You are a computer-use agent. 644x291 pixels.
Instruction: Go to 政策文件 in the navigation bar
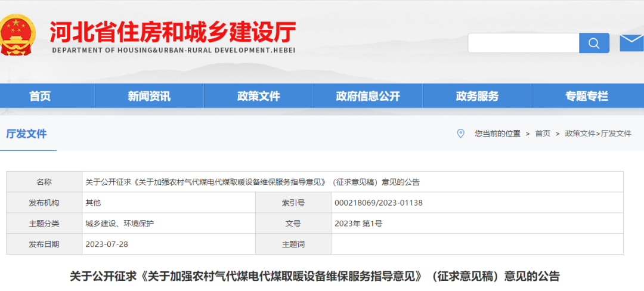tap(258, 96)
